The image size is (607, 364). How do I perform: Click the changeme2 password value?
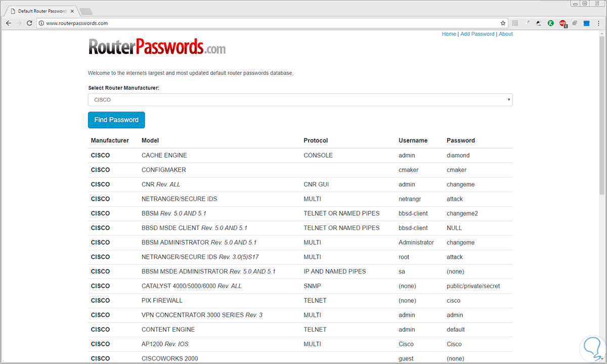coord(462,213)
